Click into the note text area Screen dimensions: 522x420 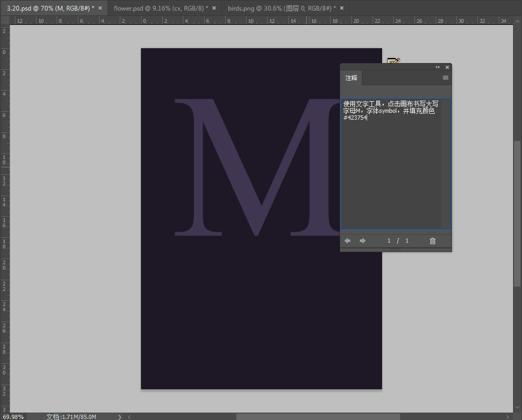click(391, 169)
